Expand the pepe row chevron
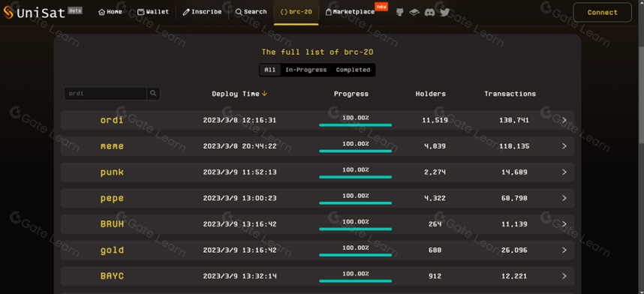This screenshot has width=644, height=294. pos(564,198)
